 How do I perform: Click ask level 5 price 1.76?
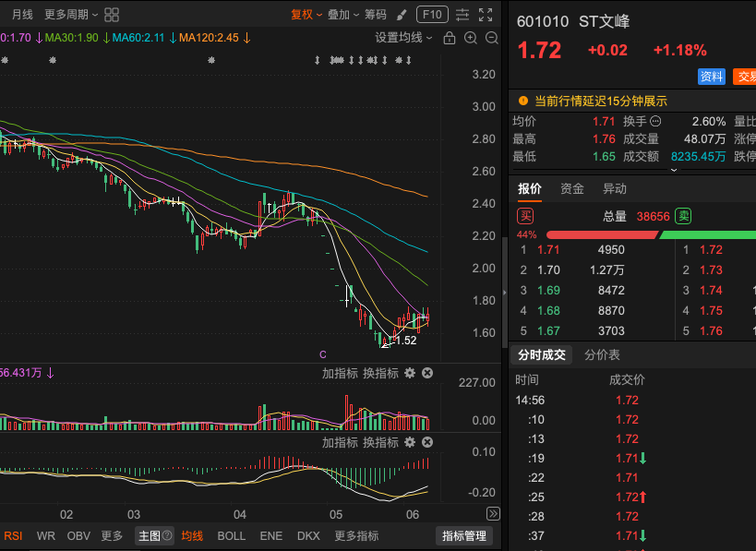pos(711,330)
